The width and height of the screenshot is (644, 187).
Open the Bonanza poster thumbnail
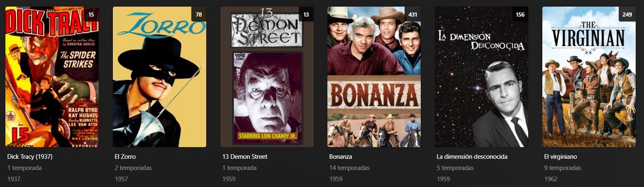pyautogui.click(x=374, y=77)
